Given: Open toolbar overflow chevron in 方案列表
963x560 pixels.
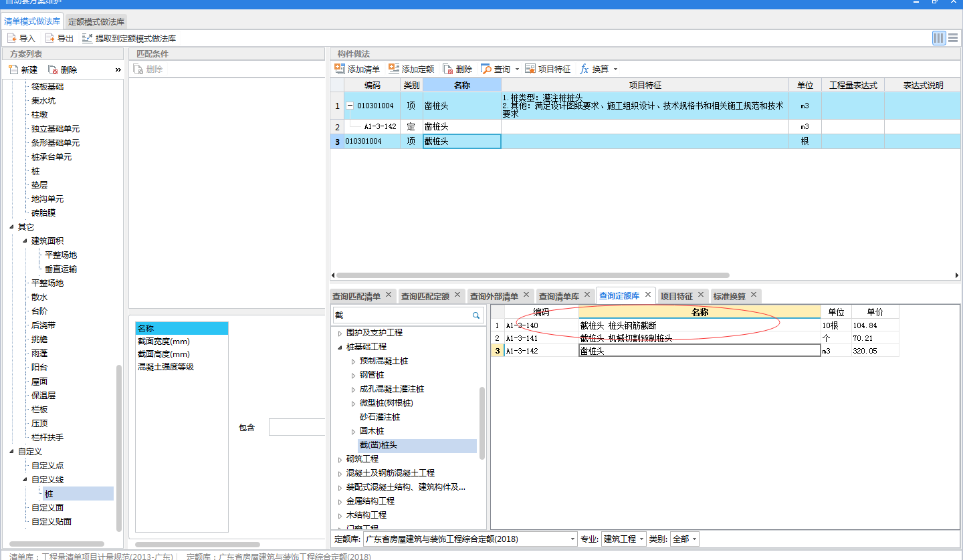Looking at the screenshot, I should pyautogui.click(x=118, y=69).
